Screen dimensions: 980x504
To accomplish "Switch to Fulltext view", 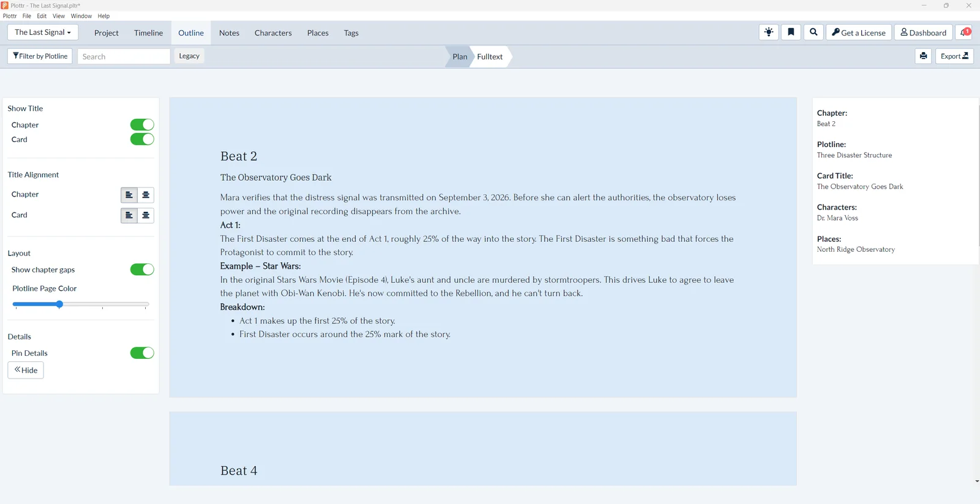I will click(490, 56).
